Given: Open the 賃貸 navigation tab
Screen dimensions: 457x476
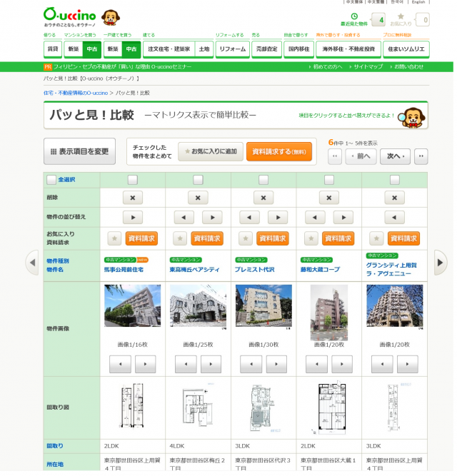Looking at the screenshot, I should tap(53, 49).
